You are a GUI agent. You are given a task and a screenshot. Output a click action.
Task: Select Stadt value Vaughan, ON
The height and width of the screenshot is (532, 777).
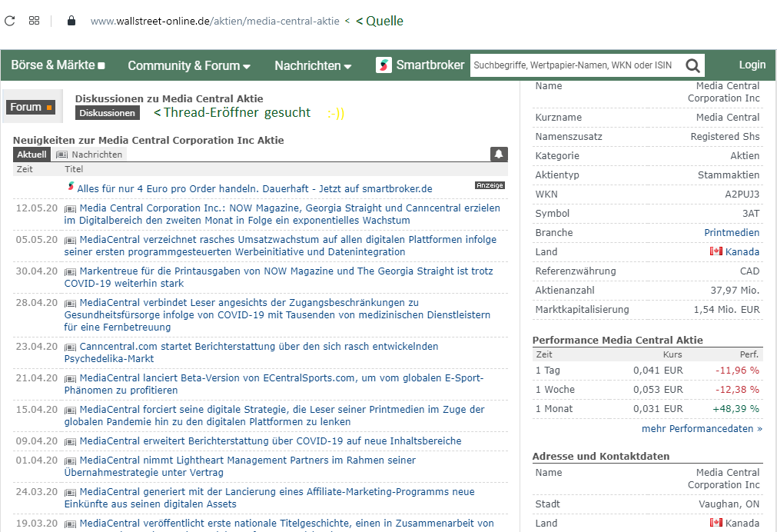pos(729,504)
